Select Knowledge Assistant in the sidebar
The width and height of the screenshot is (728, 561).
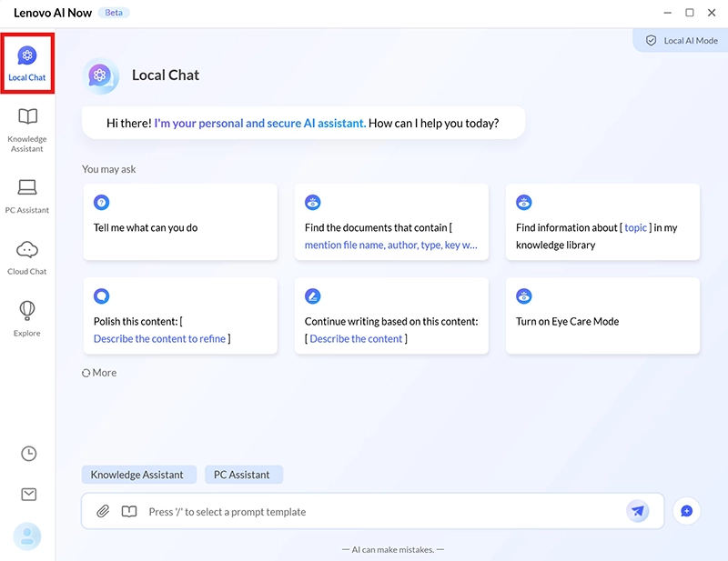27,129
